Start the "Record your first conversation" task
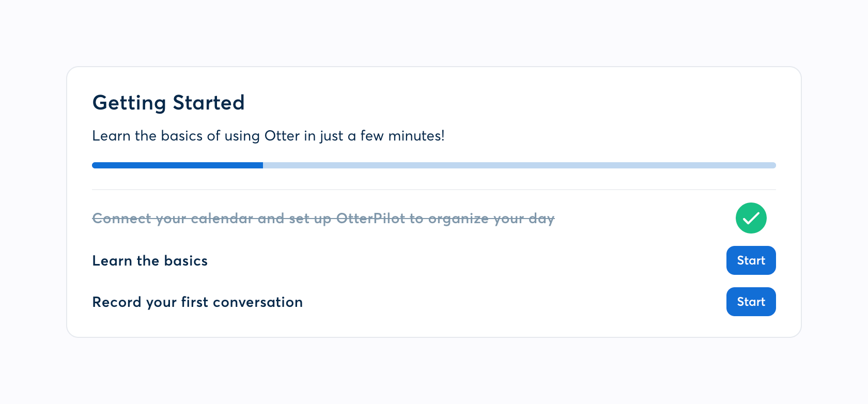Image resolution: width=868 pixels, height=404 pixels. 751,302
